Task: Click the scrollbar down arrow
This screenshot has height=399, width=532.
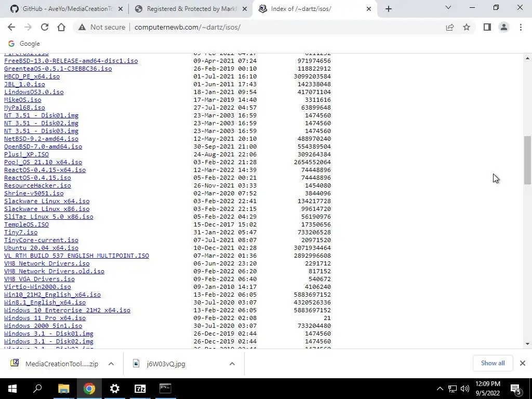Action: (x=527, y=344)
